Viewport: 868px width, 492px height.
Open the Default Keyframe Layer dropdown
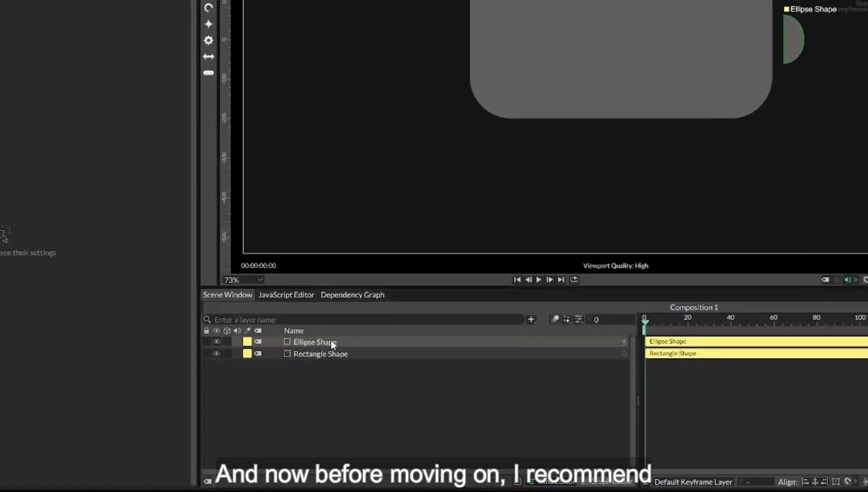(693, 482)
